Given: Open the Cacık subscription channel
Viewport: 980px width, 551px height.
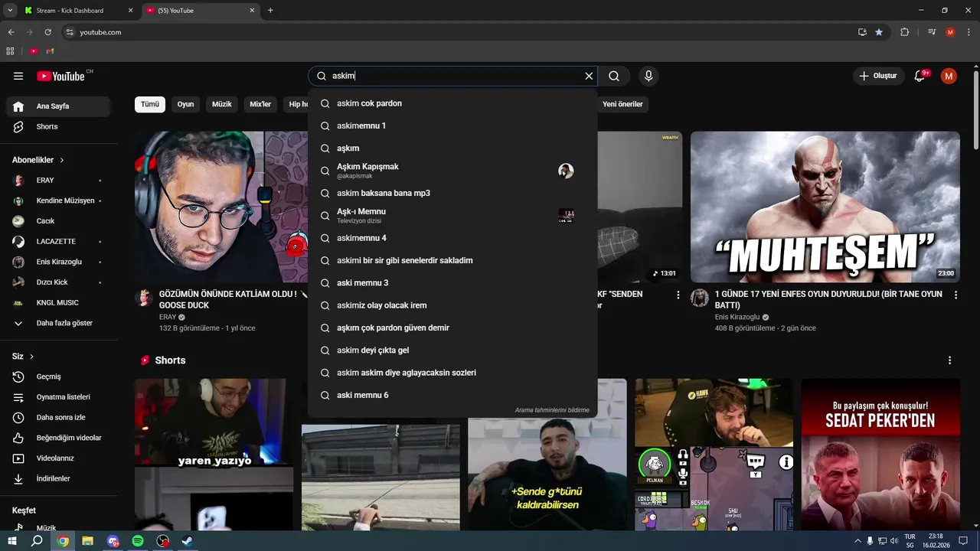Looking at the screenshot, I should tap(60, 221).
